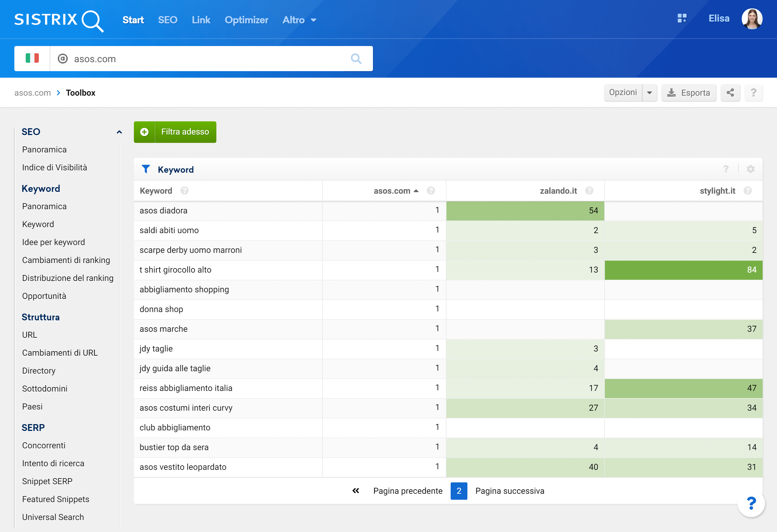
Task: Click asos.com column info icon
Action: point(431,191)
